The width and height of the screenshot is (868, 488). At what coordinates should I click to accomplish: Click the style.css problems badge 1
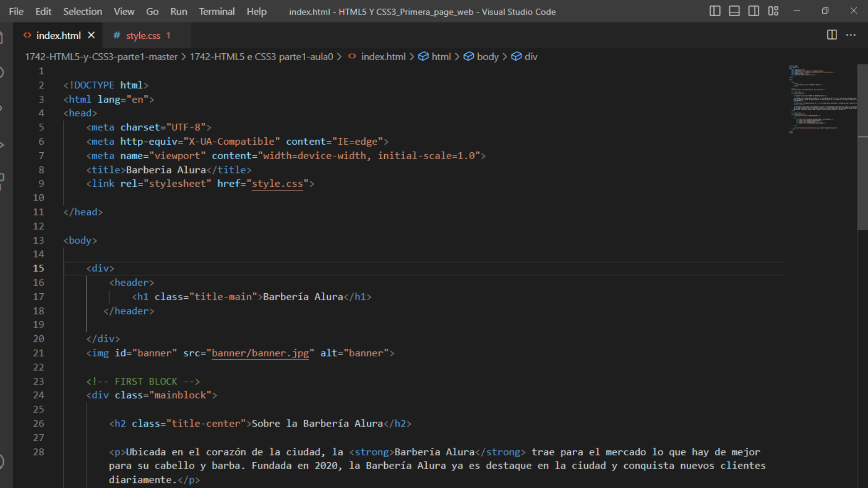(x=168, y=35)
